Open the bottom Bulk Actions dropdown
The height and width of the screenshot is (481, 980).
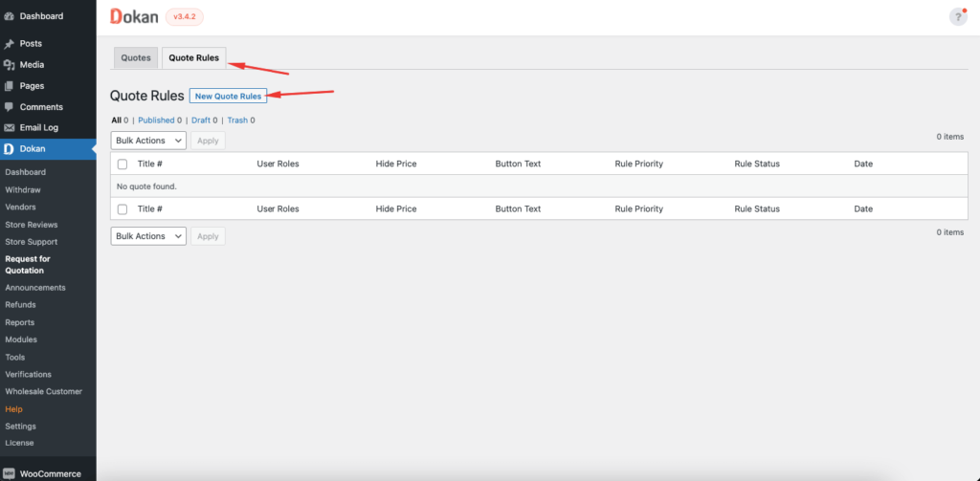coord(148,236)
